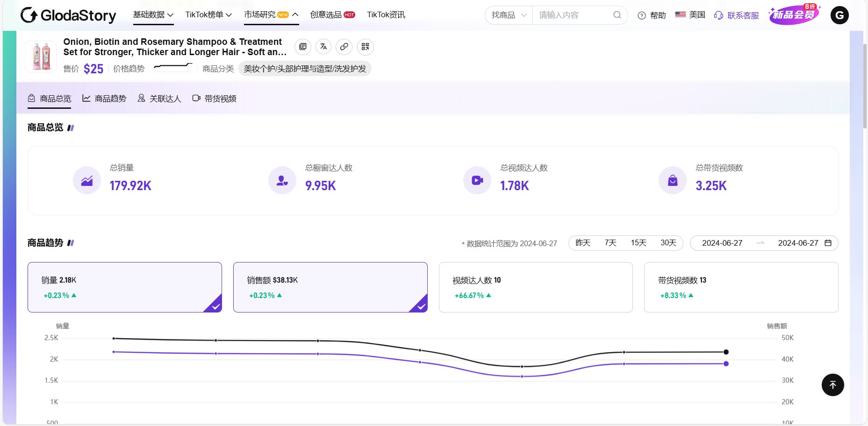The image size is (868, 426).
Task: Click the black line's end data point
Action: coord(726,352)
